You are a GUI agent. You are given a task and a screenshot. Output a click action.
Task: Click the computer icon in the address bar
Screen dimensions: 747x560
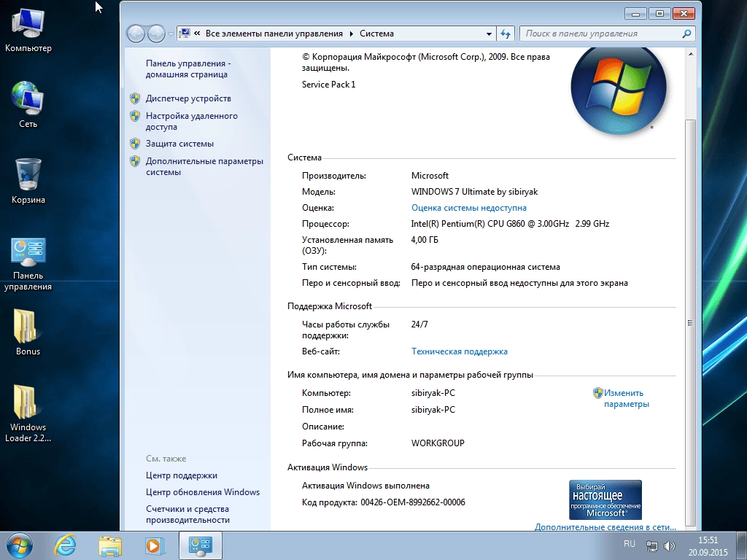click(x=185, y=34)
